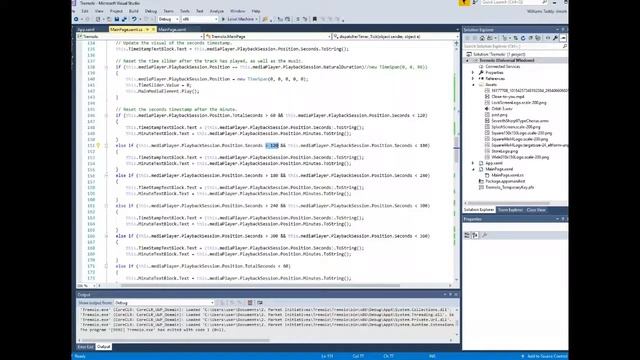
Task: Expand the App.xaml node
Action: click(473, 163)
